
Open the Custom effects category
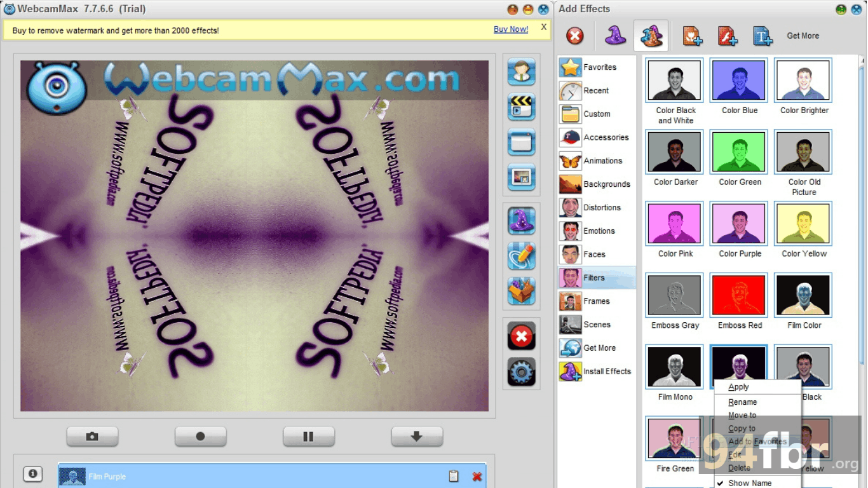597,114
